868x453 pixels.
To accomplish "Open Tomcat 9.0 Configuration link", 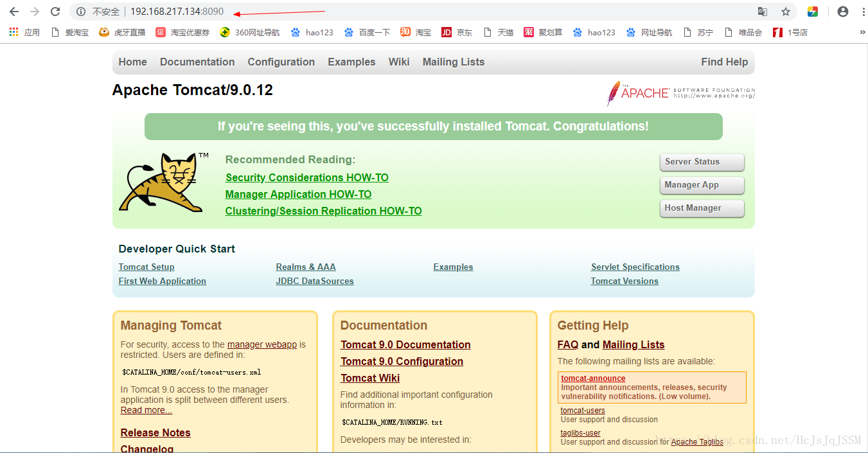I will 402,361.
